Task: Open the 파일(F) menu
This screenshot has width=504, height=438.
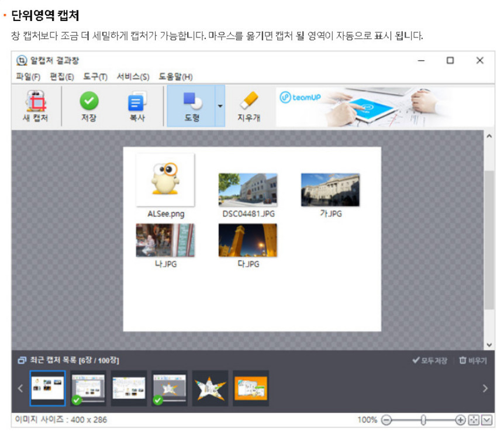Action: click(28, 77)
